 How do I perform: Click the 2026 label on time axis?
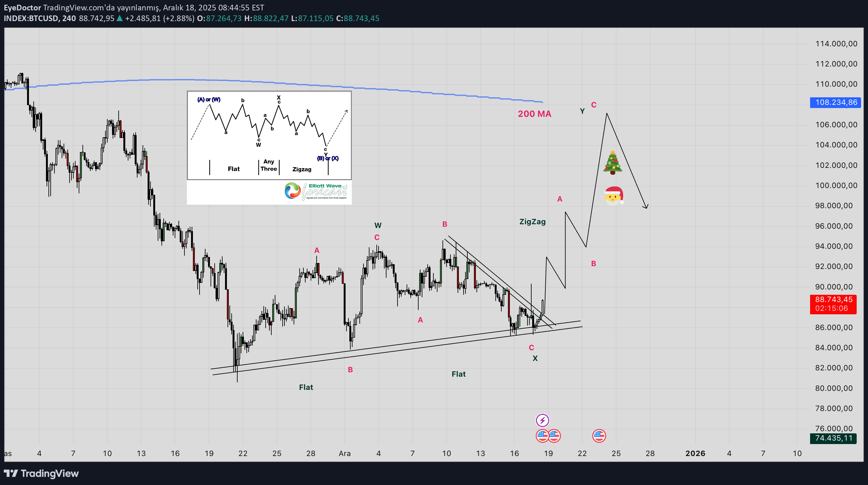click(x=695, y=453)
